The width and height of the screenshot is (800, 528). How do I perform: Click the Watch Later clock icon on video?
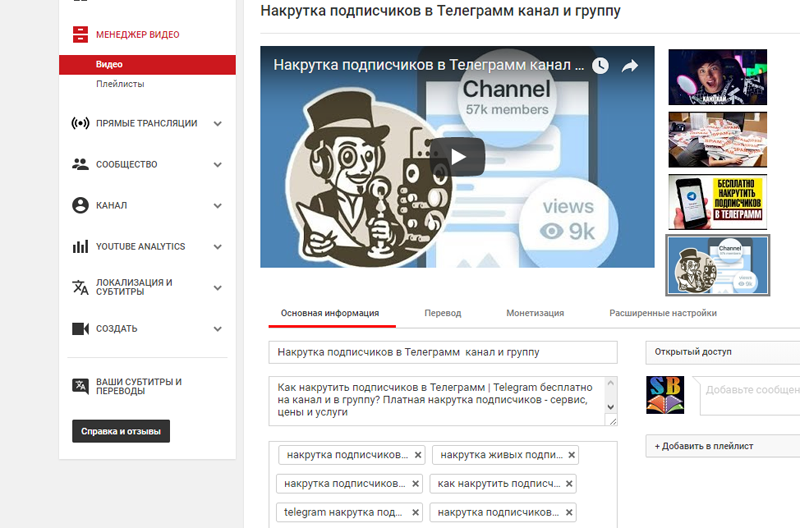(x=601, y=65)
